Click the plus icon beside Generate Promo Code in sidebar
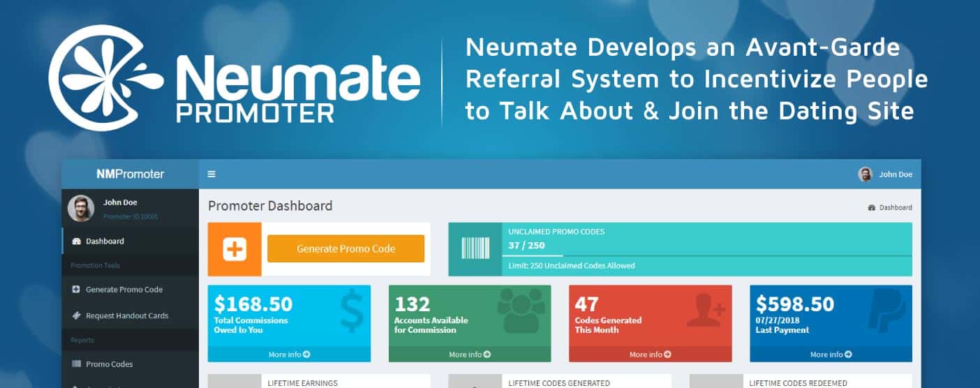Viewport: 980px width, 388px height. click(x=76, y=290)
